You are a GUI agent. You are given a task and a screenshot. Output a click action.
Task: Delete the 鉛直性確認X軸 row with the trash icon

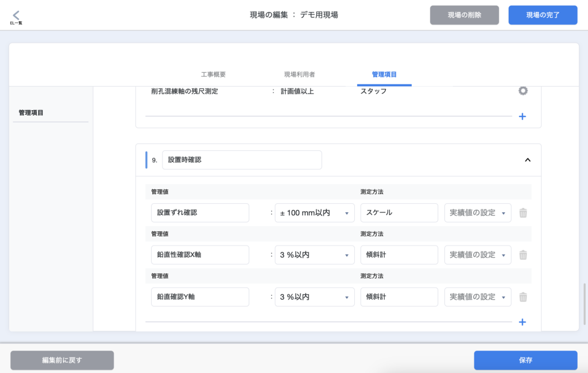pos(523,255)
